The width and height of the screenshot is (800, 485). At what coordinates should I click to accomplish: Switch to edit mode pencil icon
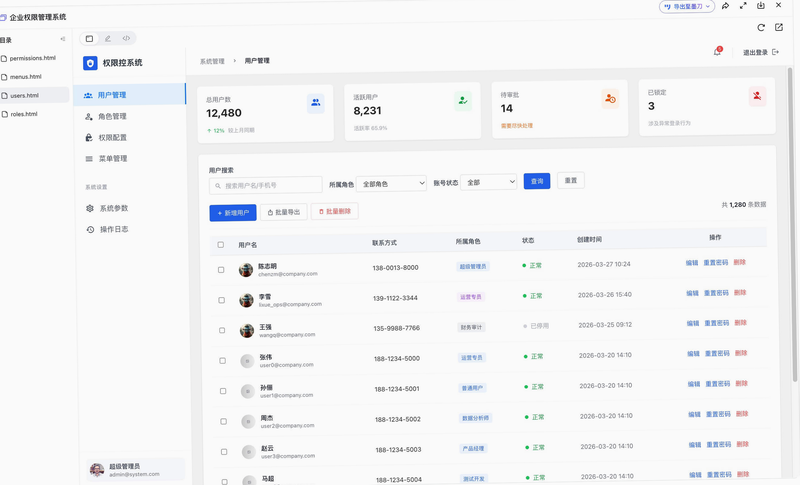click(x=108, y=38)
